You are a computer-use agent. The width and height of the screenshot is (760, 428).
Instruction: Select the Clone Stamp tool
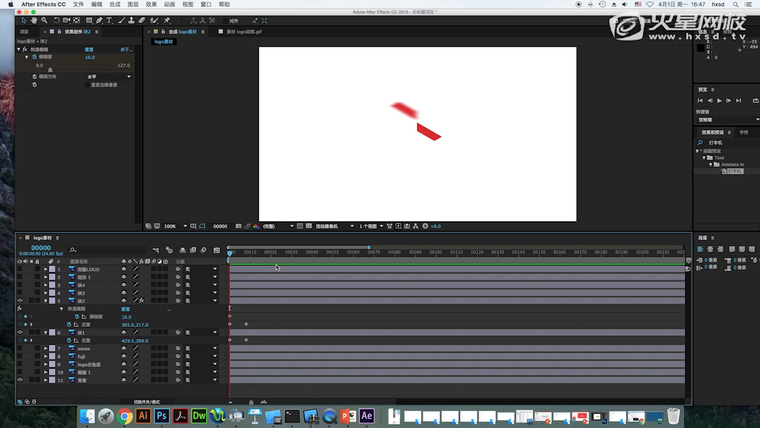coord(132,20)
